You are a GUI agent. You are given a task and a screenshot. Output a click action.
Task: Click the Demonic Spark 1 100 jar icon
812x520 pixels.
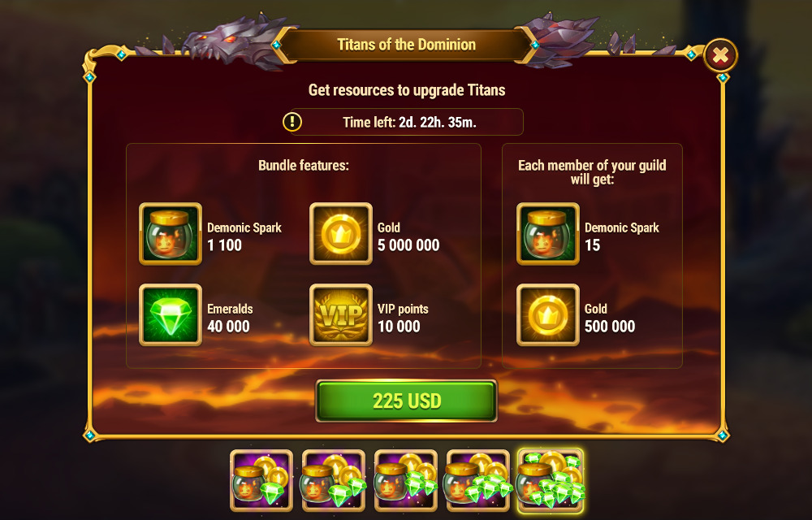[171, 233]
